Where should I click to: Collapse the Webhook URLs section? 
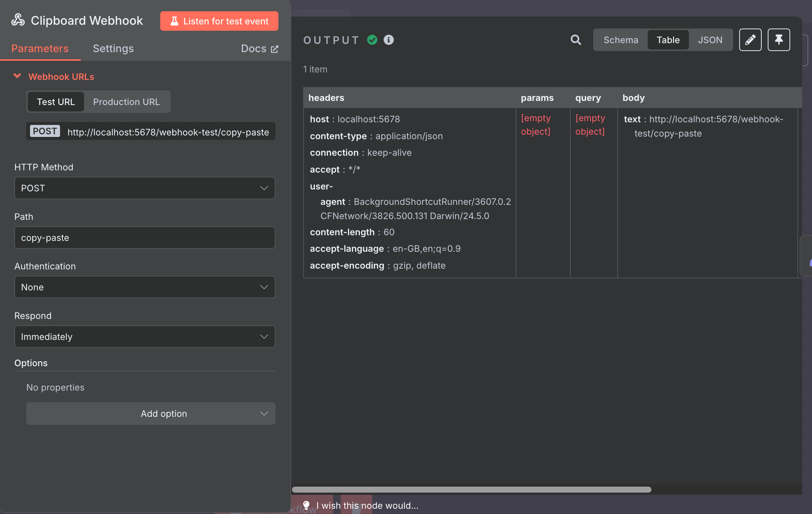pyautogui.click(x=17, y=76)
